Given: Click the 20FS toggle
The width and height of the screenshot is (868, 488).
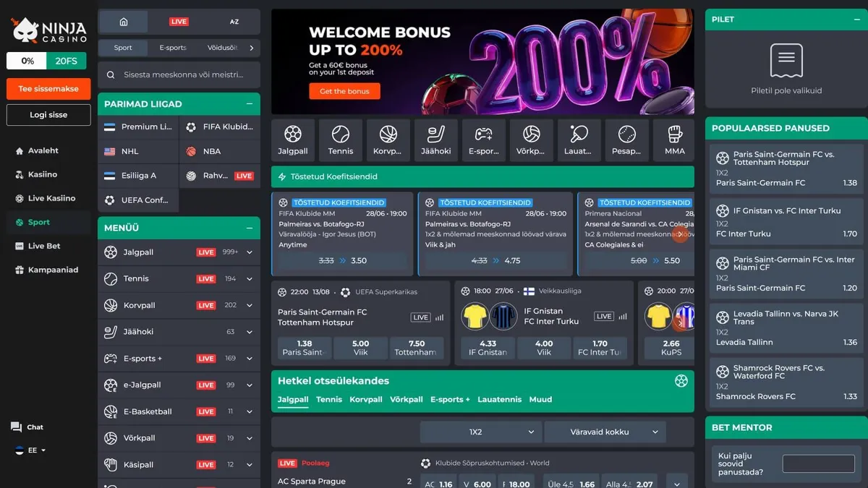Looking at the screenshot, I should click(x=67, y=61).
